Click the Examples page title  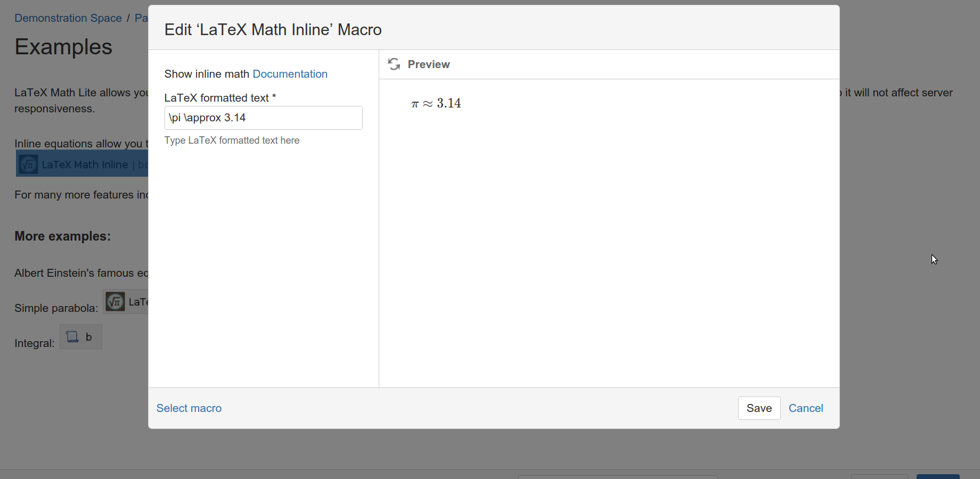63,47
